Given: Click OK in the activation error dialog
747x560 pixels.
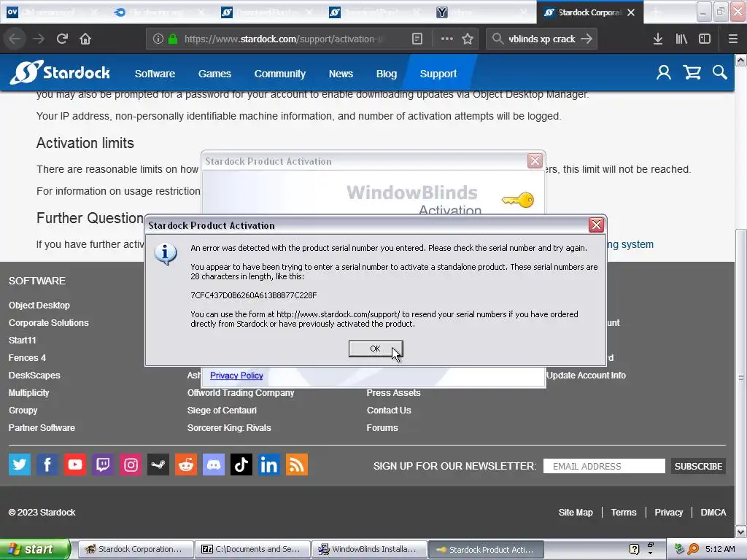Looking at the screenshot, I should click(376, 349).
